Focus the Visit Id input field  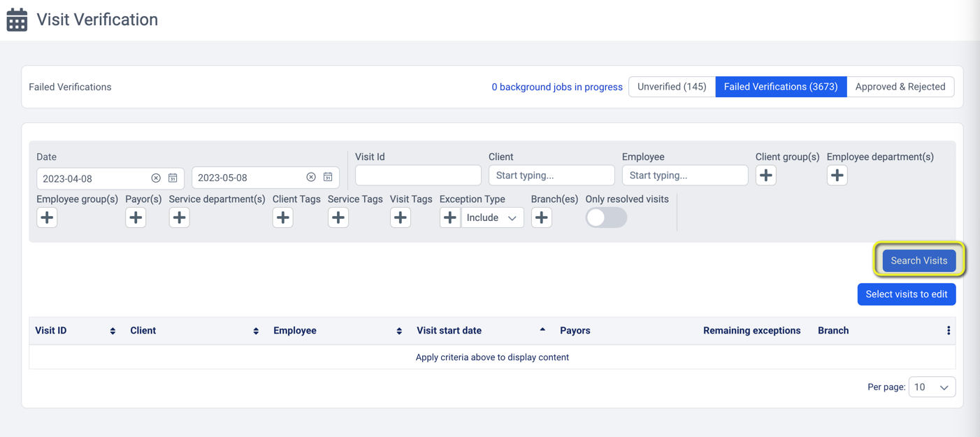[x=418, y=175]
